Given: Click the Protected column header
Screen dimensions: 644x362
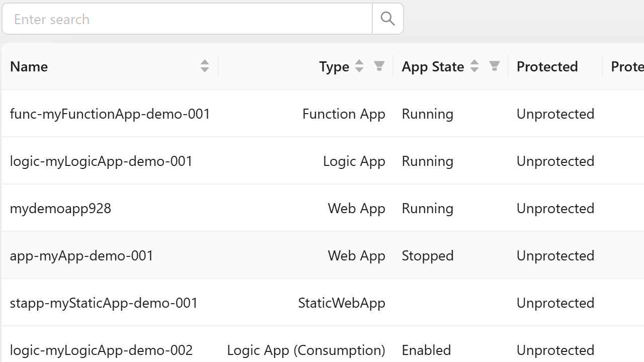Looking at the screenshot, I should pyautogui.click(x=547, y=66).
